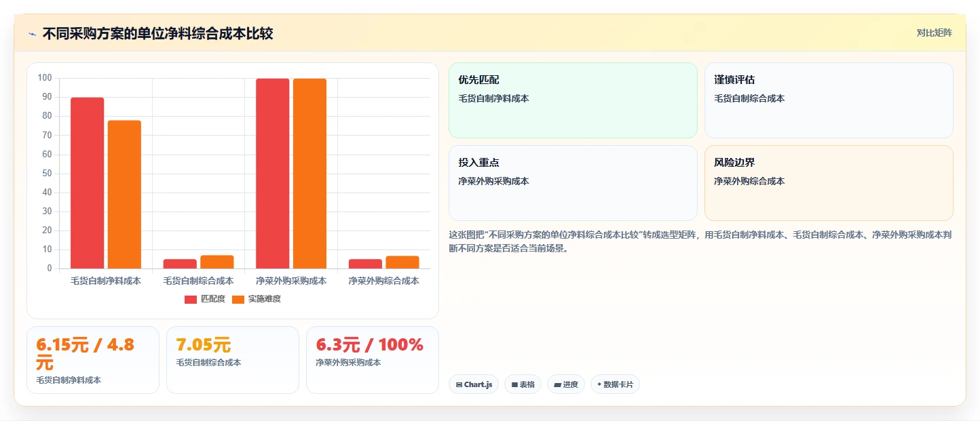The width and height of the screenshot is (980, 421).
Task: Click the orange 实施难度 bar for 毛货自制综合成本
Action: point(217,262)
